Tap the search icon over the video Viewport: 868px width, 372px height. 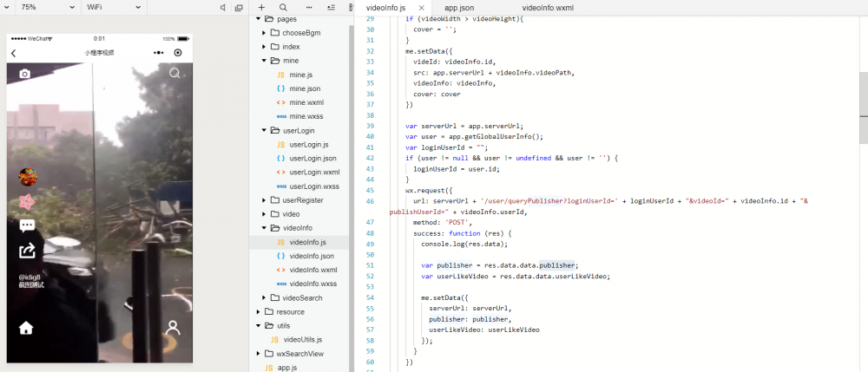pos(174,73)
